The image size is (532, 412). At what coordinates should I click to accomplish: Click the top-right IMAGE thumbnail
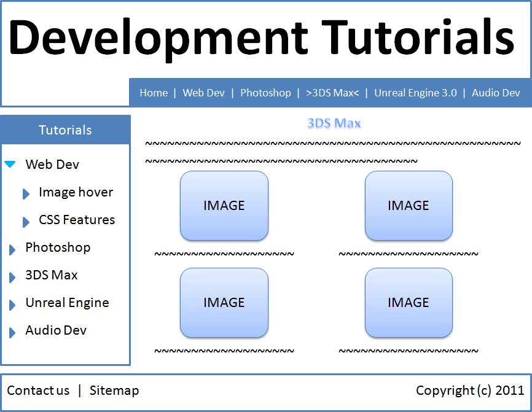coord(409,206)
